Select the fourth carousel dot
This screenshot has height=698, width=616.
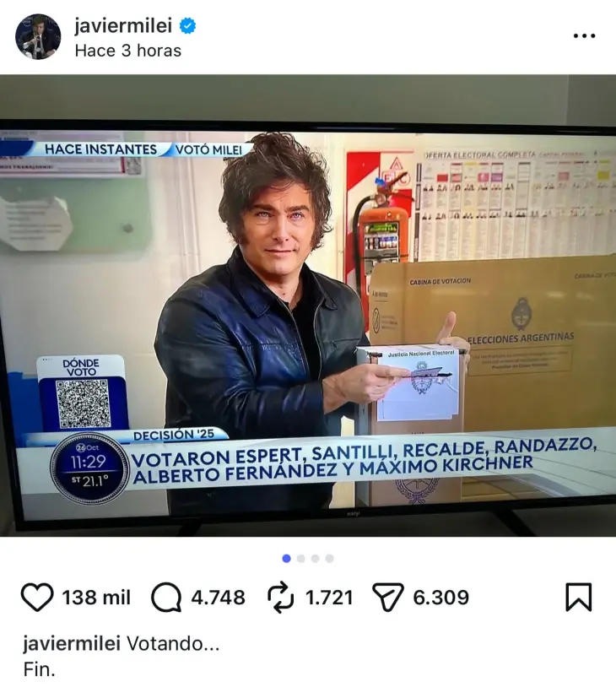[x=329, y=558]
